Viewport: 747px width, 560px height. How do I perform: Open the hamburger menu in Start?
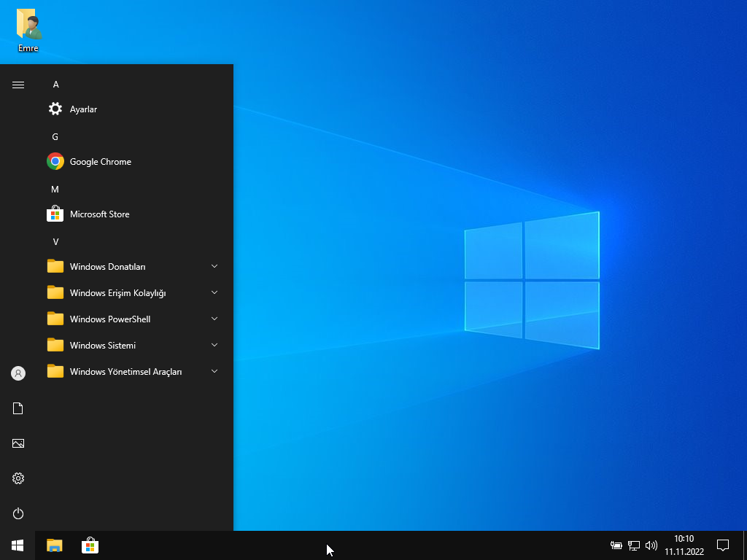(18, 85)
